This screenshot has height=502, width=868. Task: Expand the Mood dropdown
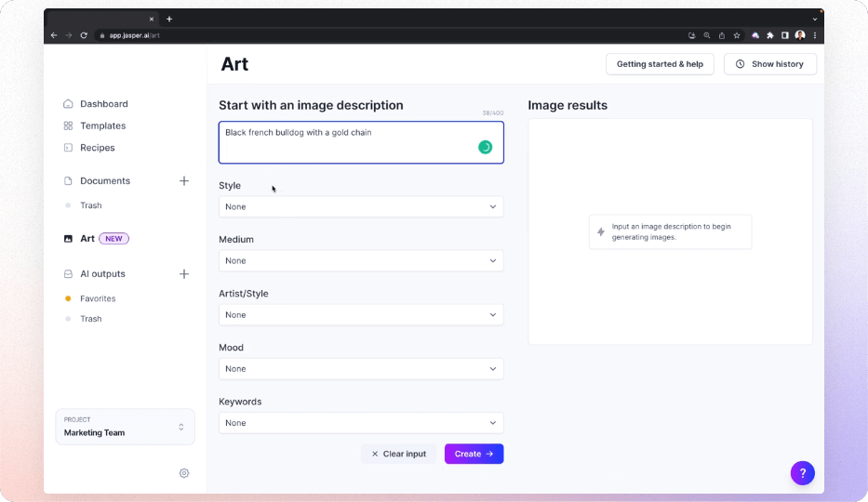[361, 369]
